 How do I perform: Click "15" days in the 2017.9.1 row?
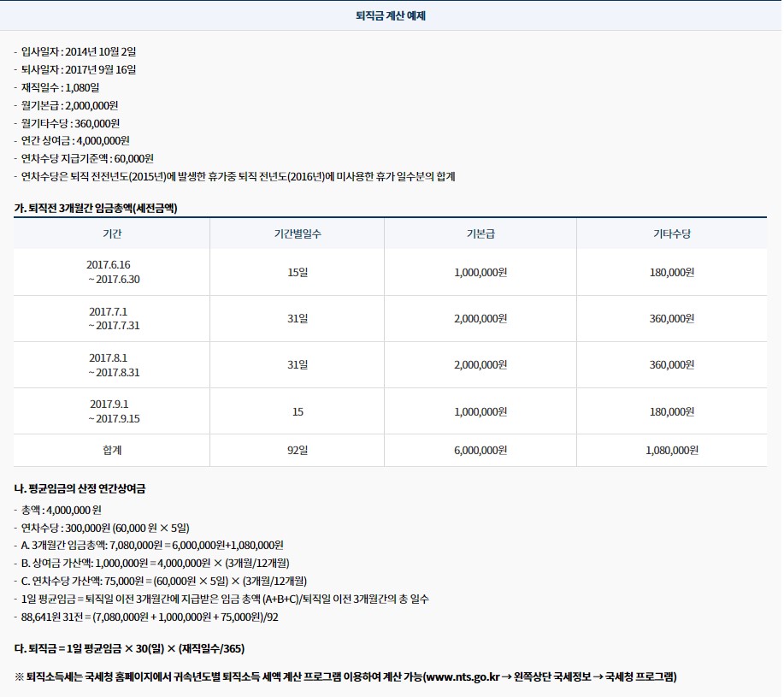tap(298, 411)
